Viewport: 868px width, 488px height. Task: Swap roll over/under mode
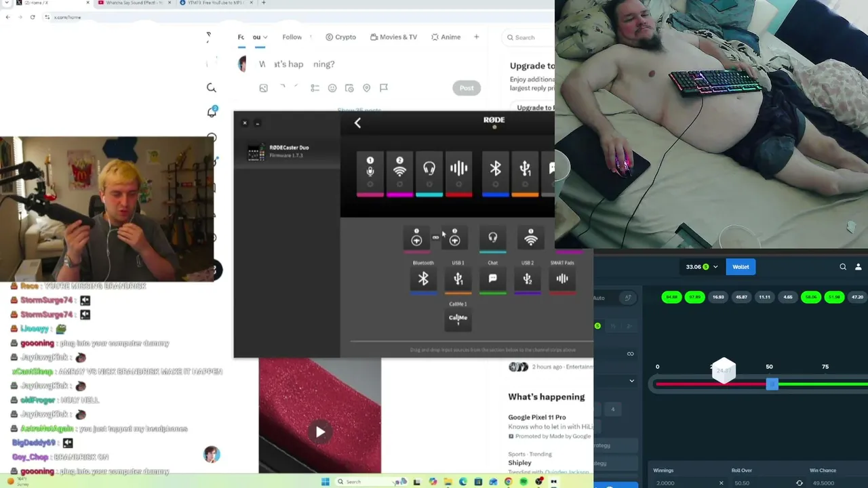coord(800,483)
